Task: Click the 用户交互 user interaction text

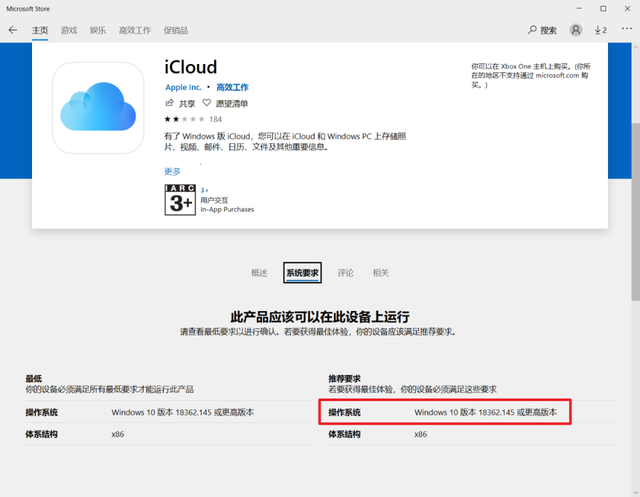Action: pos(214,200)
